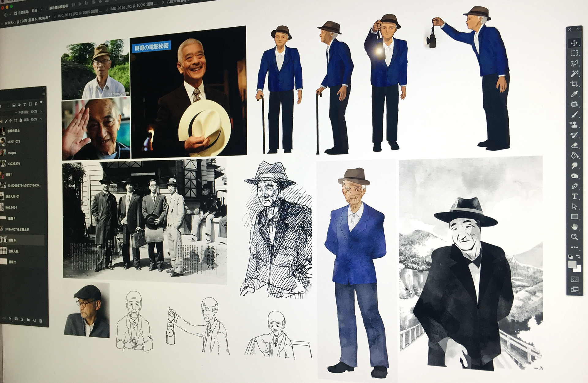
Task: Select the JINSAN0712水墨上色 layer
Action: tap(22, 229)
